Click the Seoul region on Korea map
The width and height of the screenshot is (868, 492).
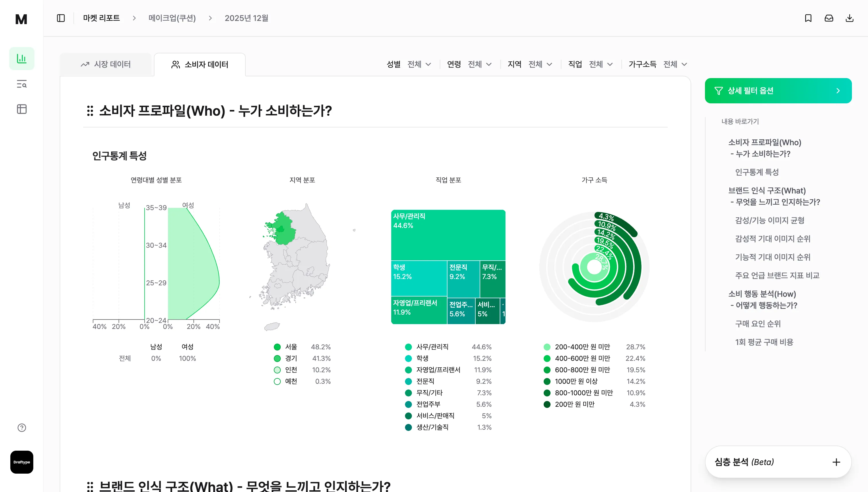280,230
